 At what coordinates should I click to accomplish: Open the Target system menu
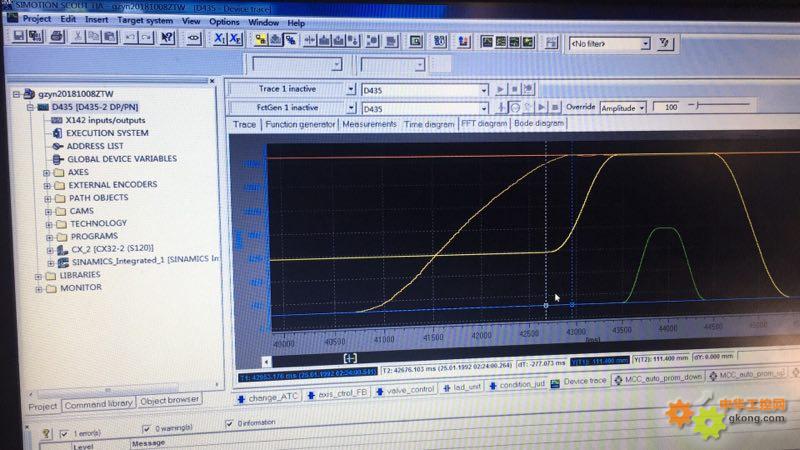coord(145,20)
